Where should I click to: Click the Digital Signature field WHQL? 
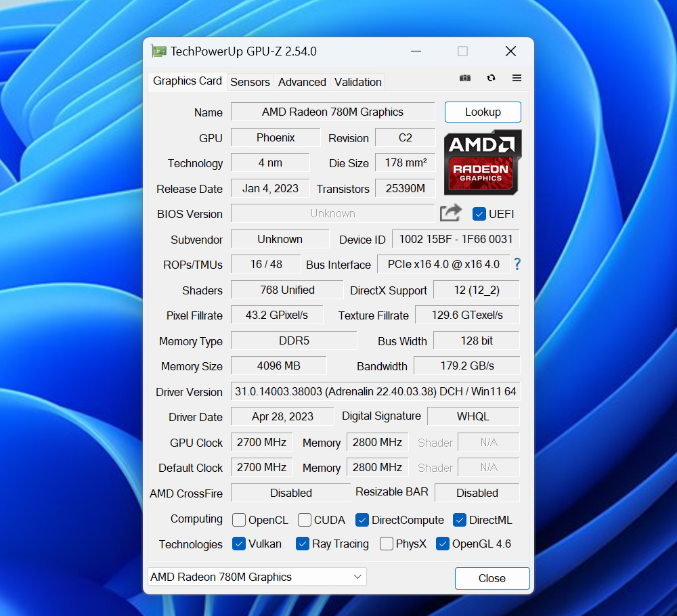473,416
